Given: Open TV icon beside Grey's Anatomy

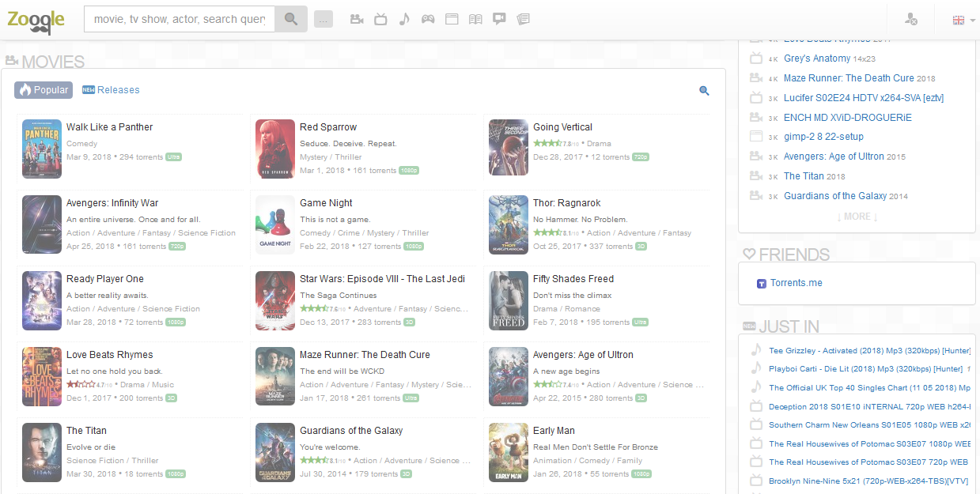Looking at the screenshot, I should click(755, 58).
